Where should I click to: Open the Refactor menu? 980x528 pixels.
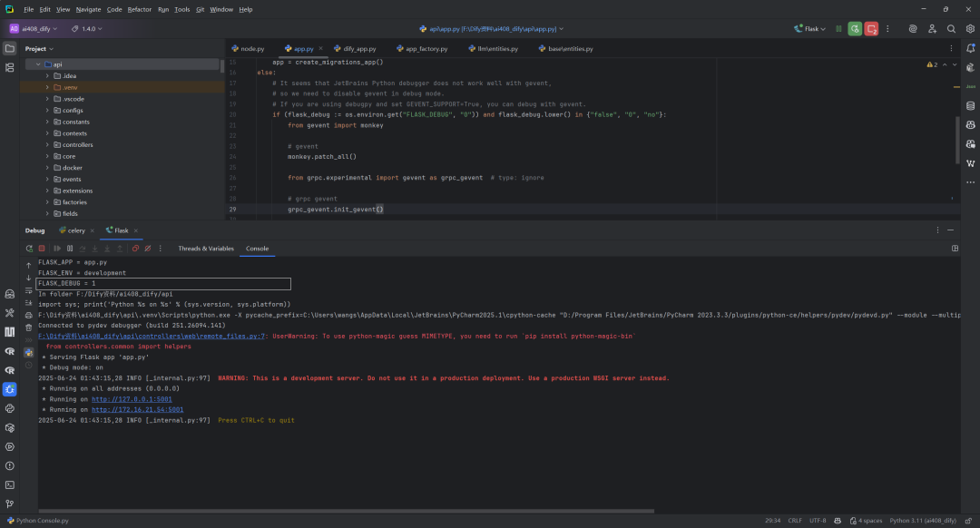coord(140,9)
